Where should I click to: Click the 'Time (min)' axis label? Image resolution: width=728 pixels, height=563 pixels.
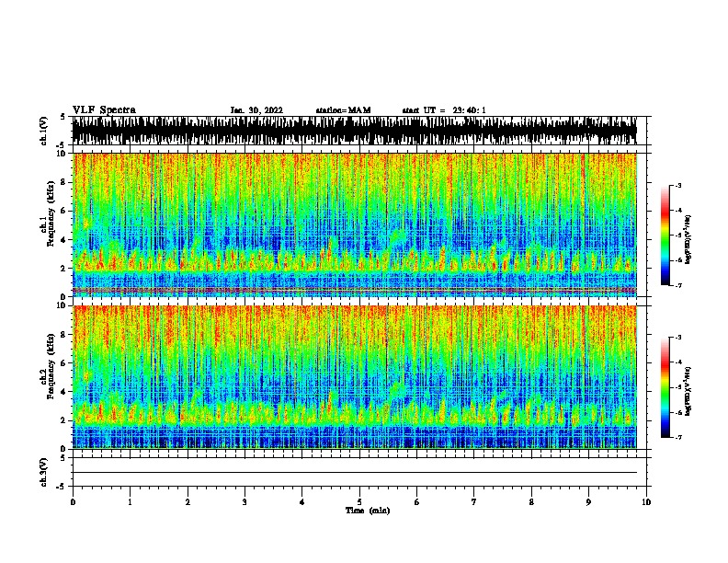tap(368, 511)
